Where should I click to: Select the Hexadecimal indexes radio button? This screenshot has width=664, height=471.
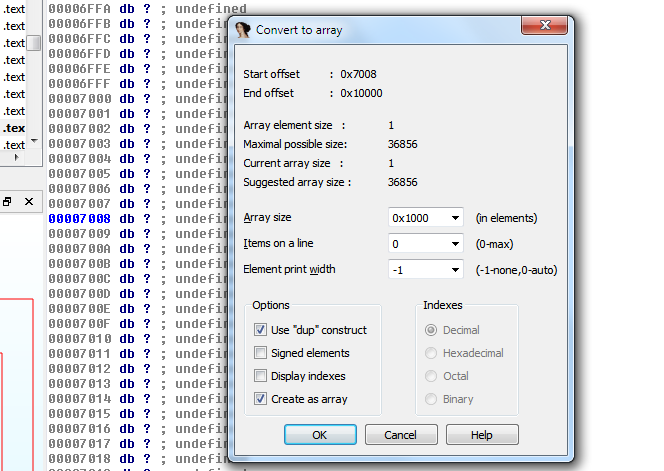click(x=431, y=353)
